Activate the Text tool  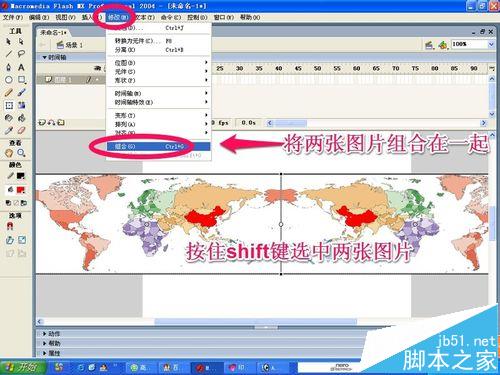pos(21,67)
